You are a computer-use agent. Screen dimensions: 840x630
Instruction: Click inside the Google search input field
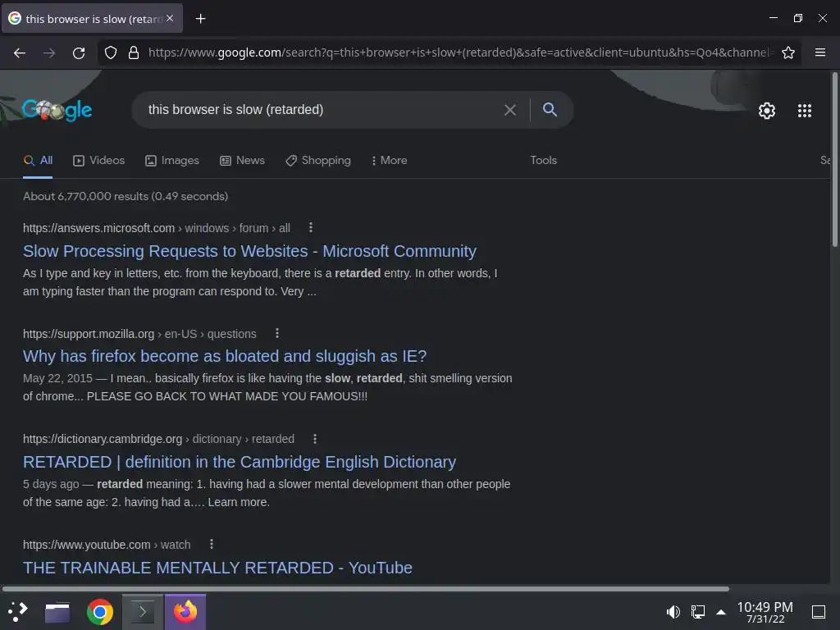322,110
